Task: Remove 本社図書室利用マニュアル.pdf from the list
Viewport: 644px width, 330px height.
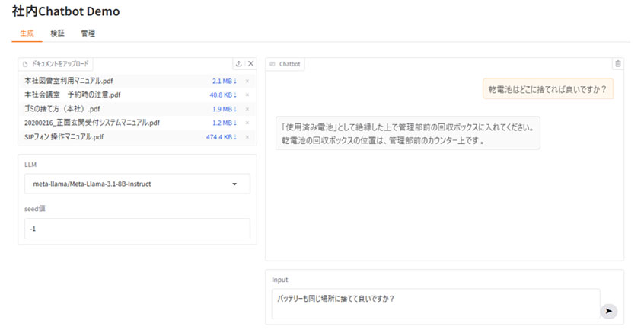Action: click(x=247, y=81)
